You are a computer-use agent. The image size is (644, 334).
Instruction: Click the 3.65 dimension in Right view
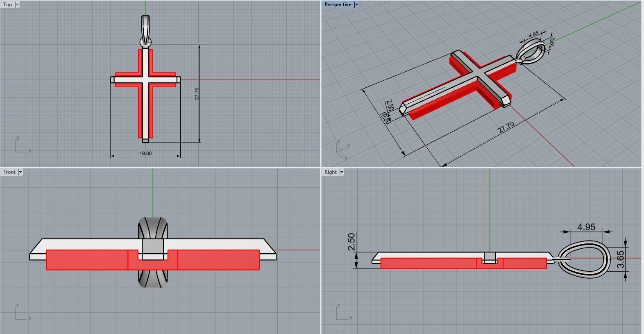(x=620, y=259)
